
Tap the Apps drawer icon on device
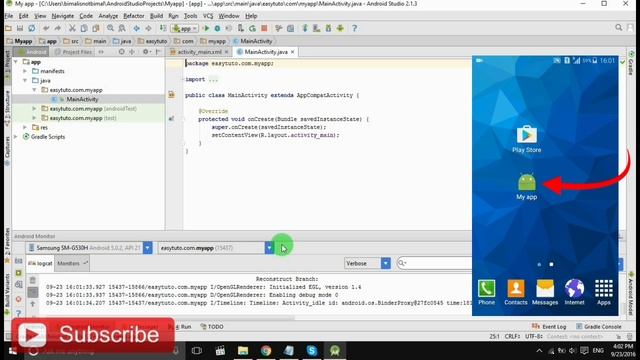point(604,292)
